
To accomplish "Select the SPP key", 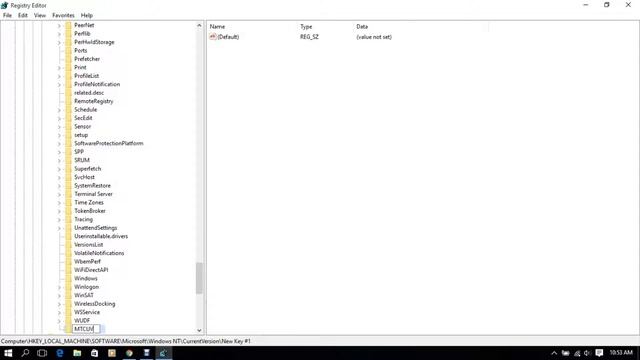I will click(x=79, y=152).
